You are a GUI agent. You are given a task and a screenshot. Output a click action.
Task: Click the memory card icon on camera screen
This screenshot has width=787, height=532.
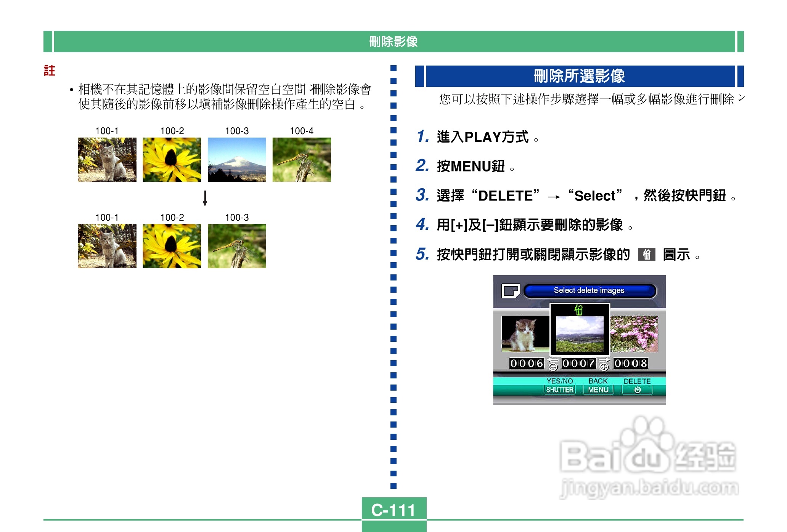pyautogui.click(x=511, y=291)
